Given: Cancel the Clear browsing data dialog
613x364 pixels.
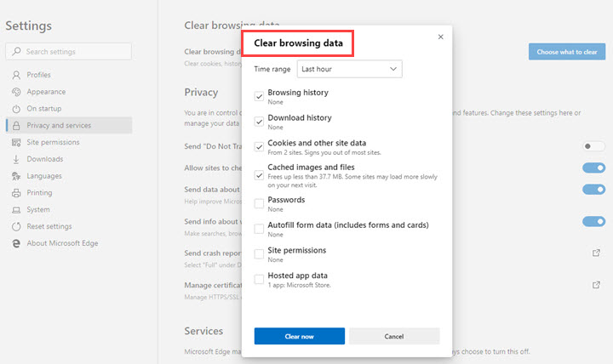Looking at the screenshot, I should pos(394,336).
